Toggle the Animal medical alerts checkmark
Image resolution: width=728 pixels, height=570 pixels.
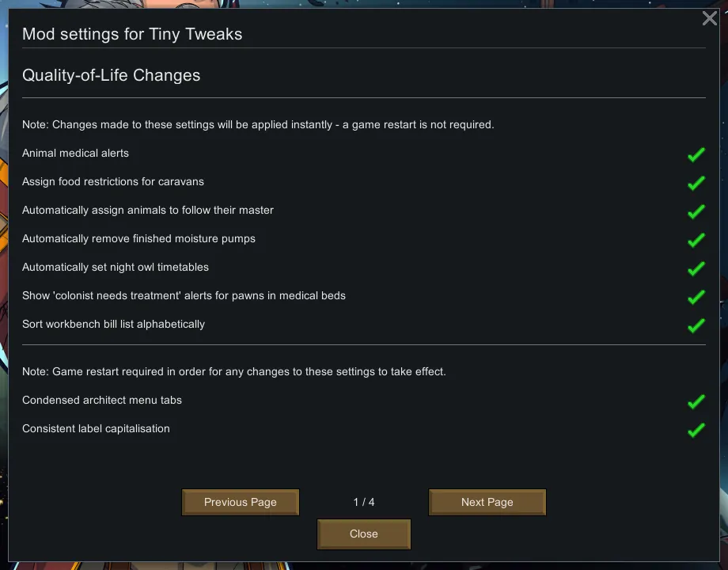pyautogui.click(x=696, y=154)
